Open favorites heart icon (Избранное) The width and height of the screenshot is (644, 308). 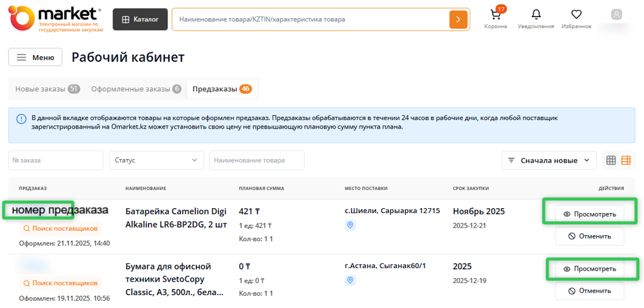[x=576, y=17]
